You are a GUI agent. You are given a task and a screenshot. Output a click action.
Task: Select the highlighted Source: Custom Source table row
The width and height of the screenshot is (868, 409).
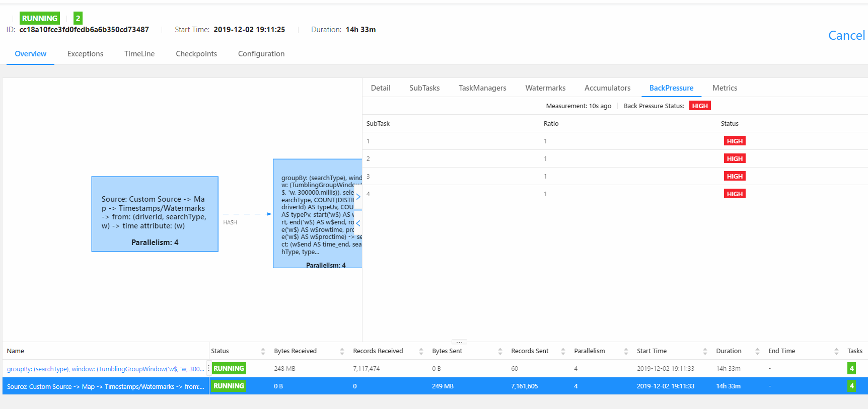tap(105, 386)
